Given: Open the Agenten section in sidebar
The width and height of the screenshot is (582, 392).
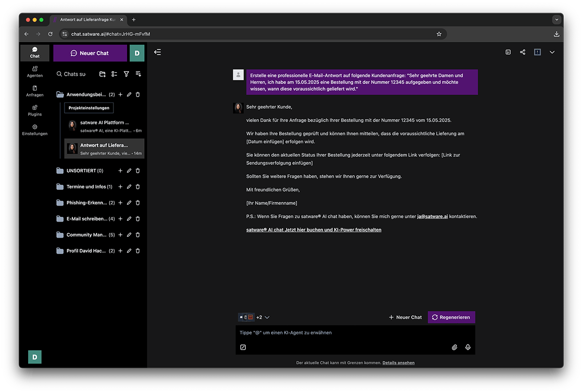Looking at the screenshot, I should pos(35,72).
